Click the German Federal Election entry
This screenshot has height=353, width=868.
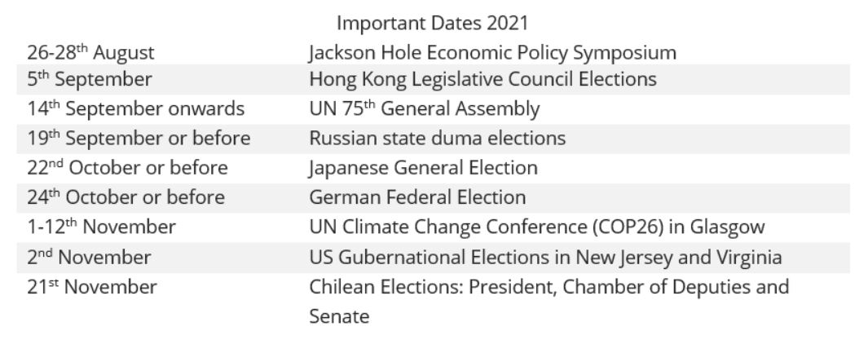click(x=417, y=197)
